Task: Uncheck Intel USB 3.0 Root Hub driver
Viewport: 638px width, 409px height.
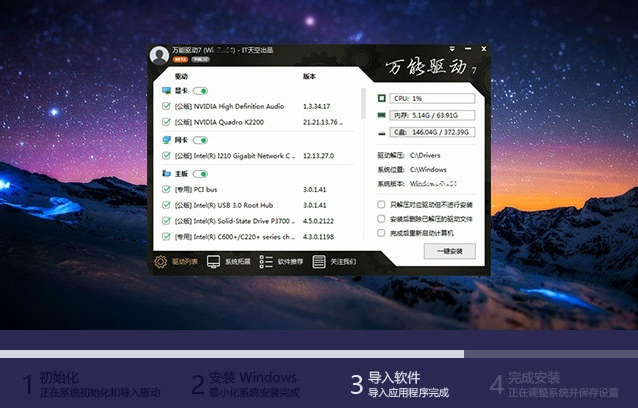Action: pyautogui.click(x=166, y=205)
